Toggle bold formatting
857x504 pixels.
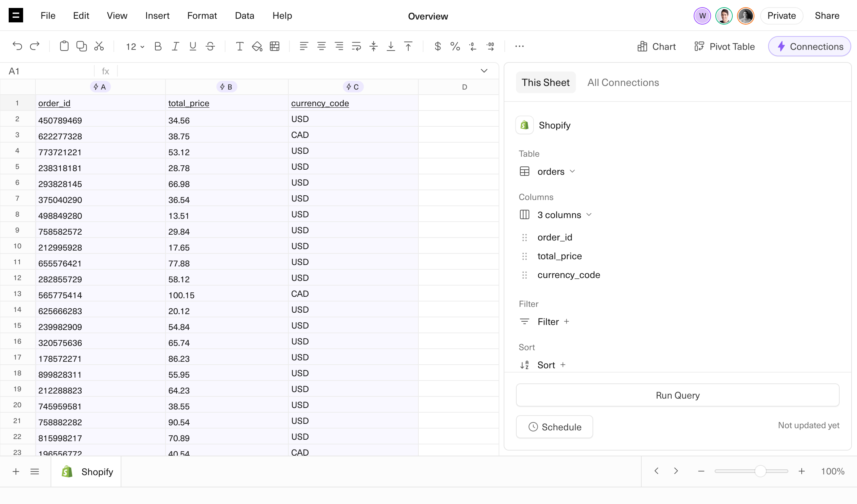click(x=158, y=46)
